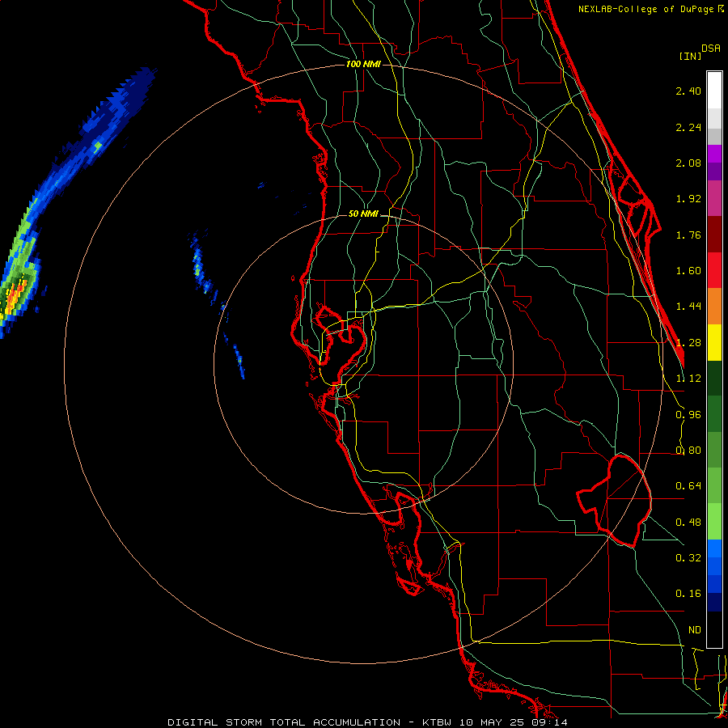Select the 0.64 legend value

[688, 486]
